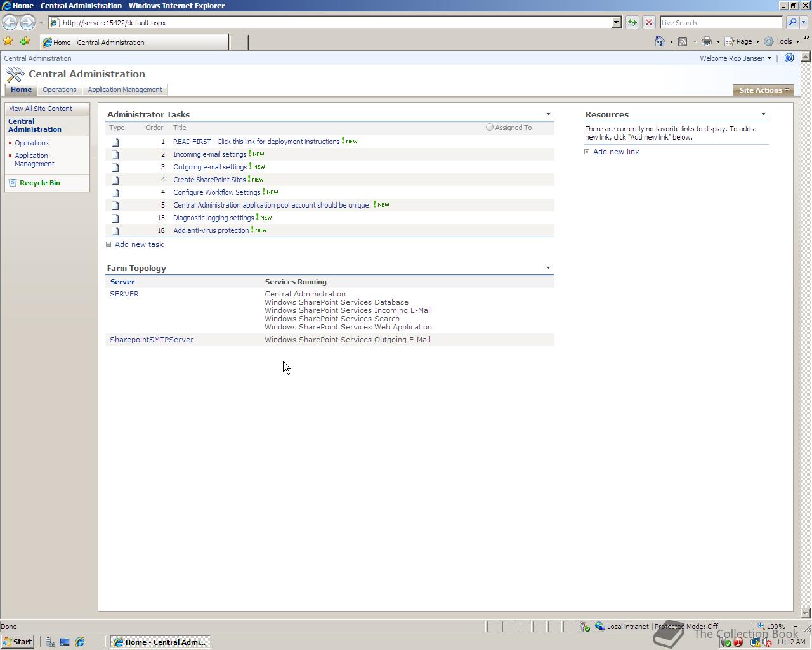Screen dimensions: 812x650
Task: Open the Recycle Bin link
Action: pyautogui.click(x=40, y=183)
